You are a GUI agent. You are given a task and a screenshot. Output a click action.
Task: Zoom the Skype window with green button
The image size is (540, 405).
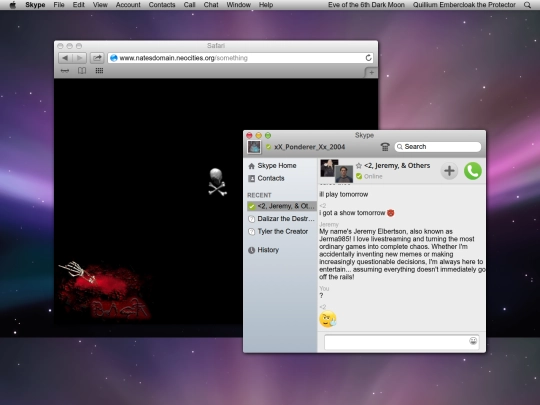(x=268, y=136)
